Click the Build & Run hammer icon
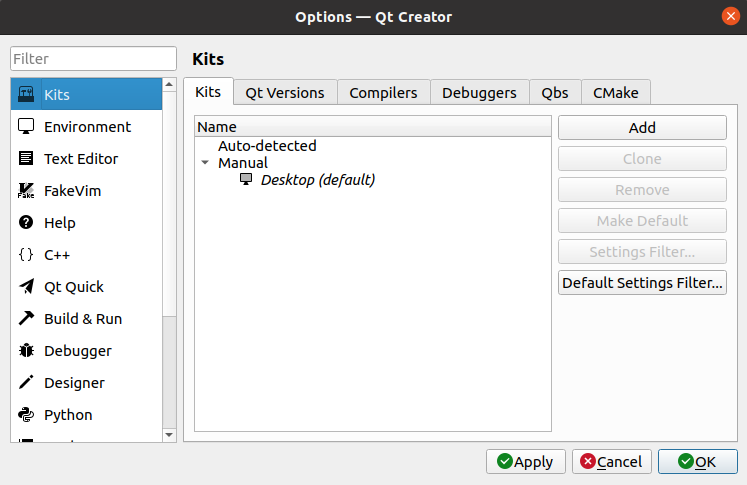 (26, 318)
